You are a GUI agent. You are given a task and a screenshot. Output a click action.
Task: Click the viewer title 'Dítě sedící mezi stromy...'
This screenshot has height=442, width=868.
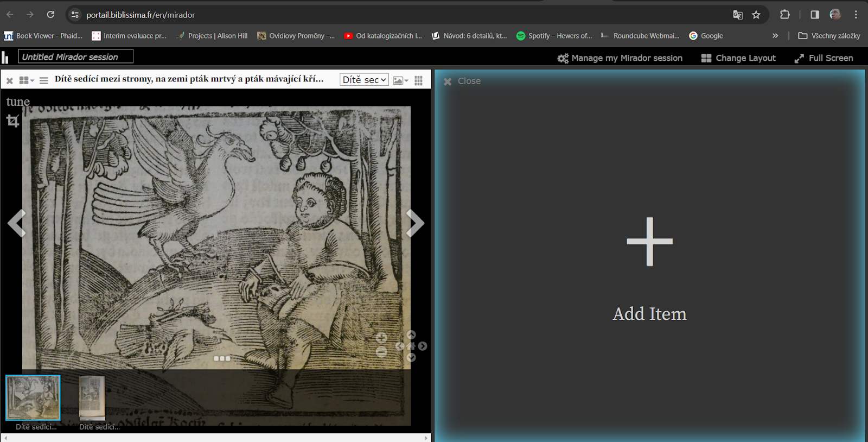click(x=189, y=79)
